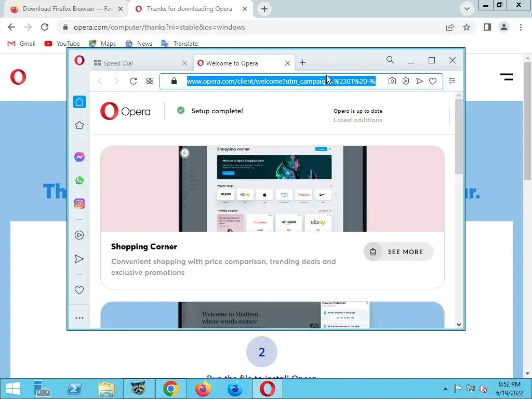Open hamburger menu on Opera website
The image size is (532, 399).
click(x=507, y=77)
